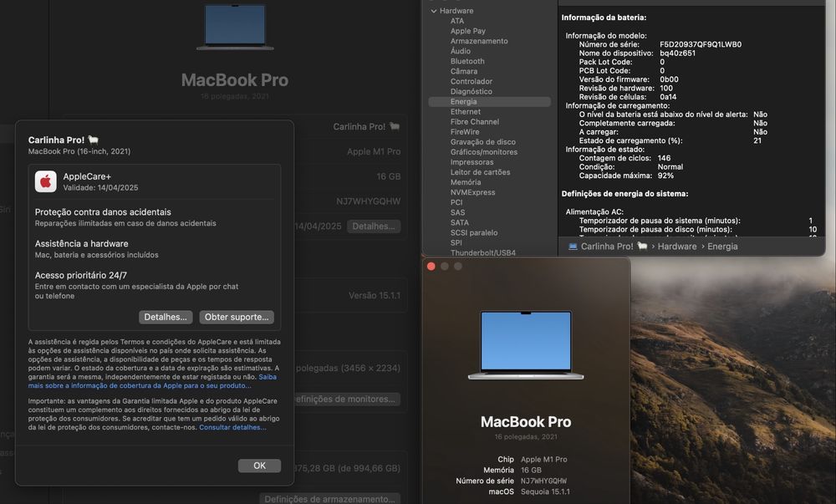Click the laptop icon in System Information path bar
Viewport: 836px width, 504px height.
pos(573,246)
